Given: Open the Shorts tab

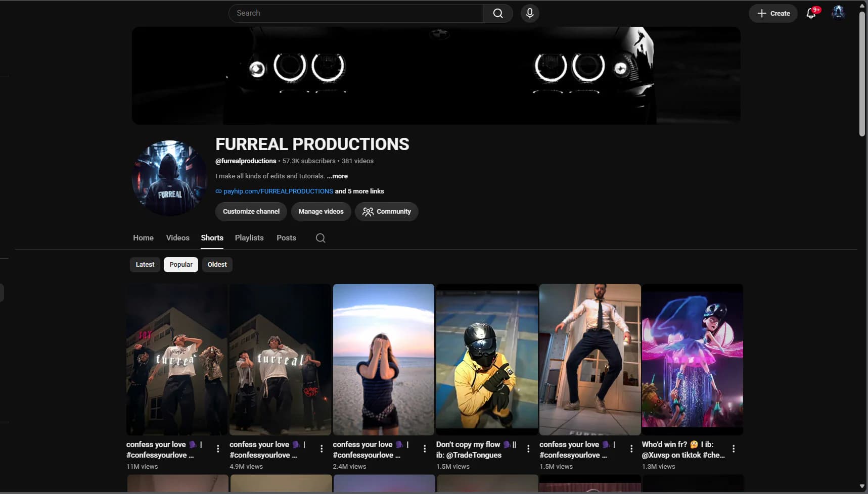Looking at the screenshot, I should click(212, 238).
